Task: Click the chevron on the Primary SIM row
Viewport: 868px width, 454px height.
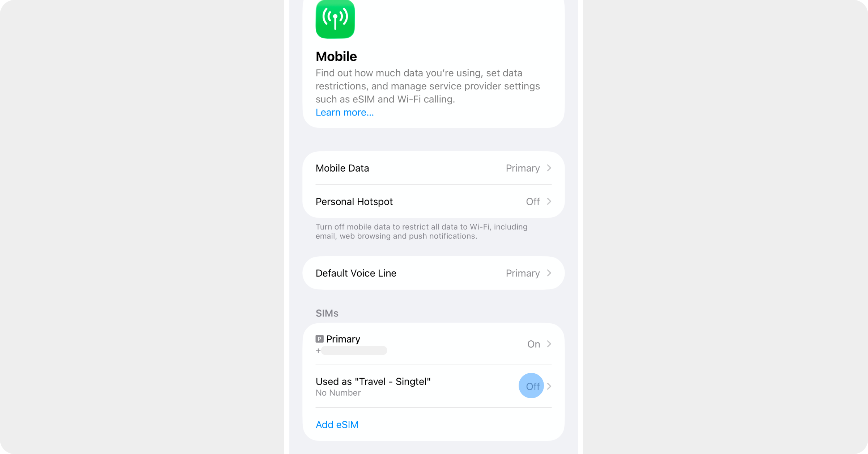Action: coord(549,344)
